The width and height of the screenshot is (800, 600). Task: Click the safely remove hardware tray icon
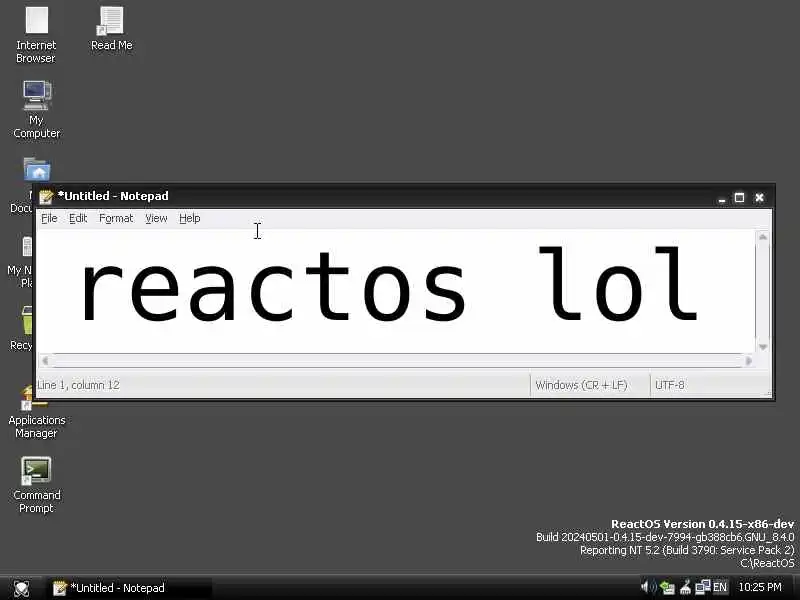[x=667, y=588]
